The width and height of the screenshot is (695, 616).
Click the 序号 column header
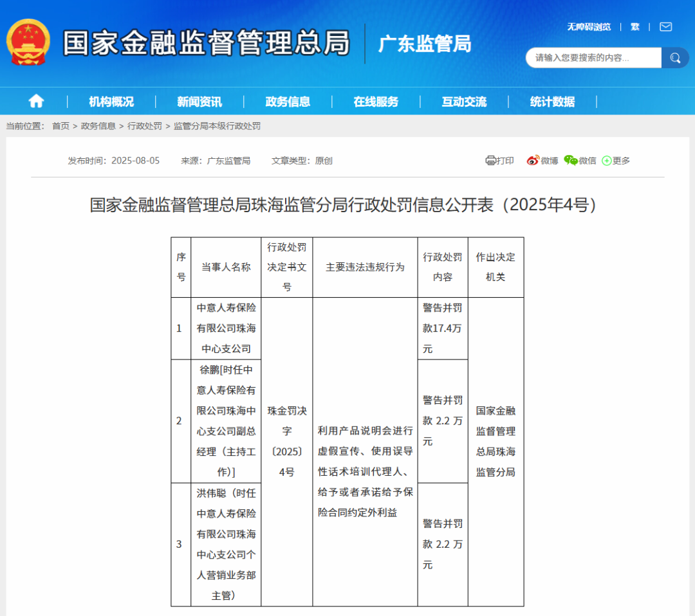click(x=181, y=267)
